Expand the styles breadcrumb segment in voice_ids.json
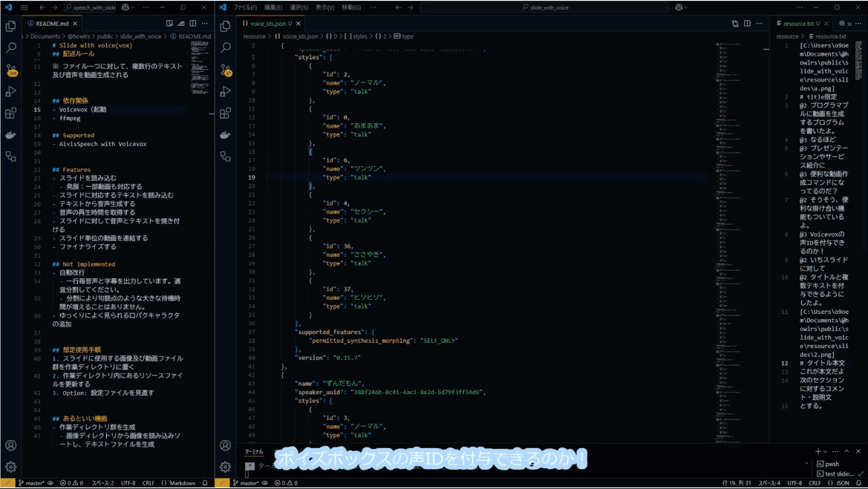This screenshot has height=489, width=868. [x=360, y=36]
